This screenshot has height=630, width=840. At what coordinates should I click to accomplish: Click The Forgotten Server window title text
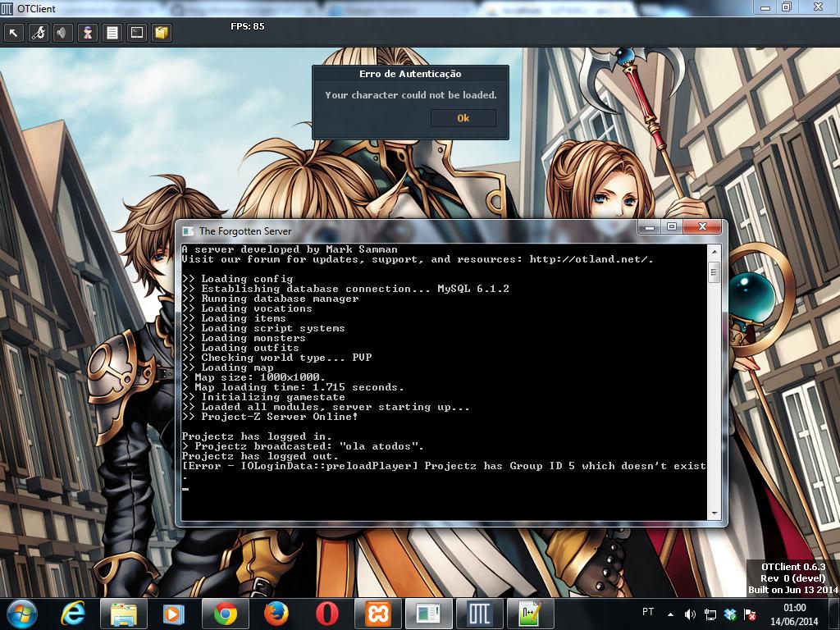tap(245, 231)
